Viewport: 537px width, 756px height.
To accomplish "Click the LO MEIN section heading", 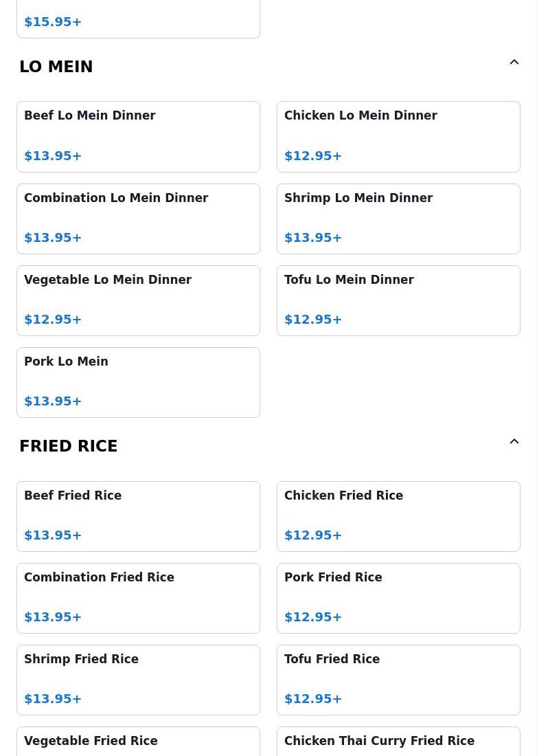I will click(56, 67).
